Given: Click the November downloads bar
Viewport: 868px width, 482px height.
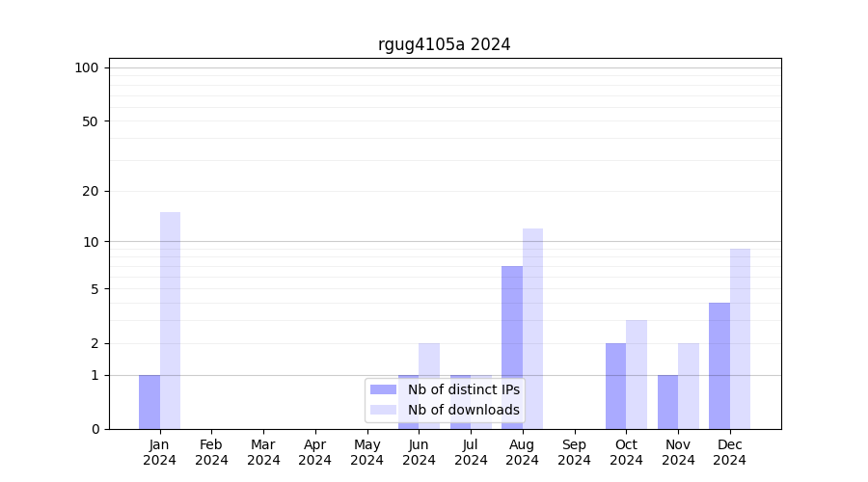Looking at the screenshot, I should click(x=689, y=386).
